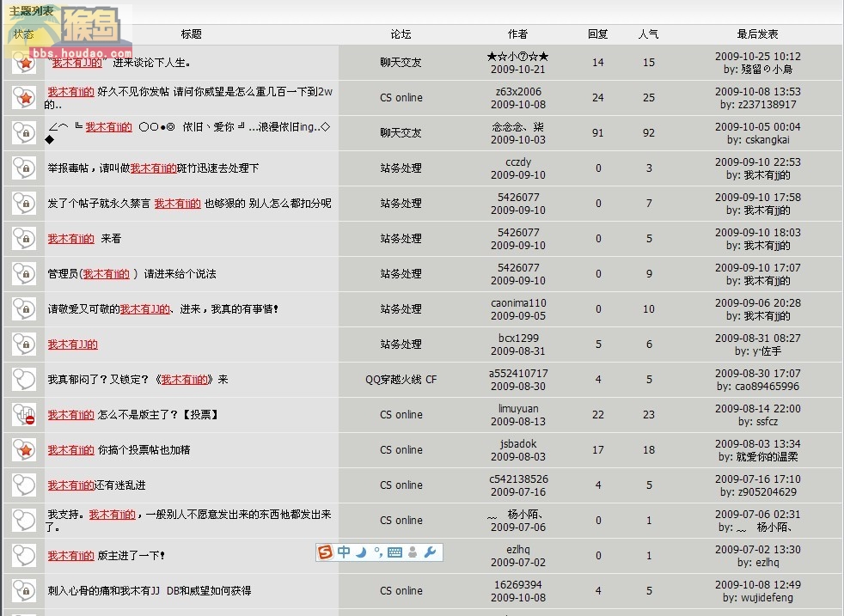Click the 最后发表 column header
This screenshot has height=616, width=844.
tap(758, 34)
